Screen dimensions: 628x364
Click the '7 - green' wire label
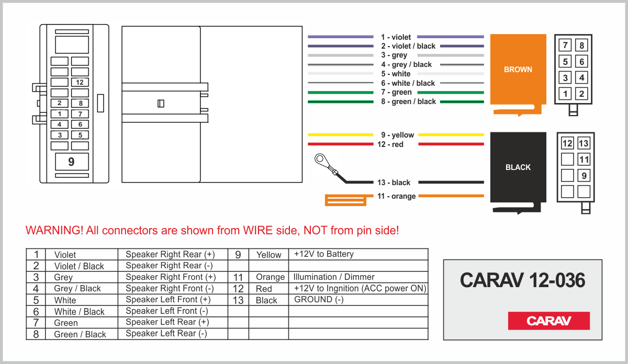click(396, 92)
